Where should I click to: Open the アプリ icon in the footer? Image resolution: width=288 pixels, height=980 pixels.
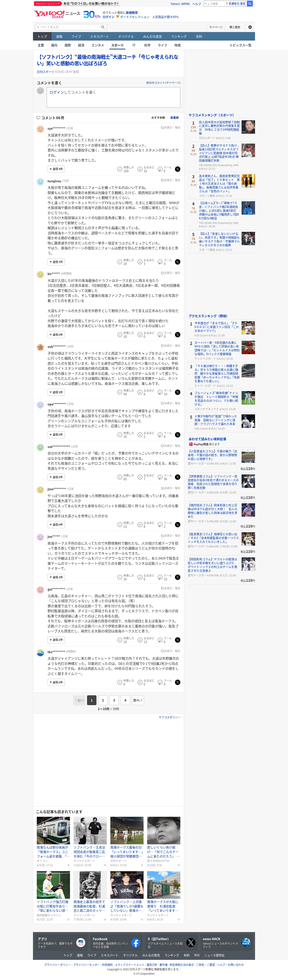[x=80, y=942]
